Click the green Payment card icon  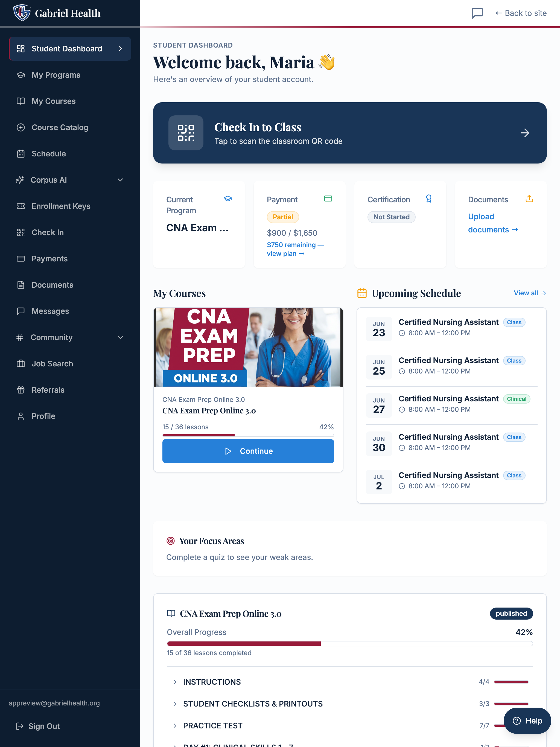328,199
